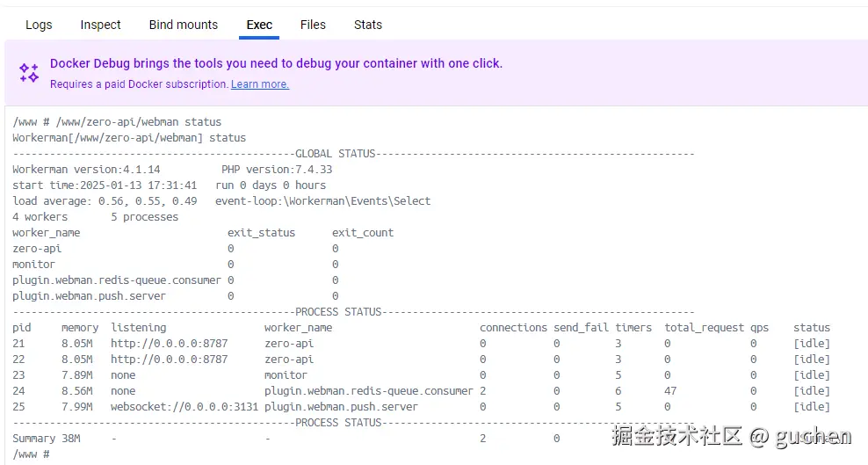Click the Docker Debug sparkle icon
868x465 pixels.
pos(29,73)
